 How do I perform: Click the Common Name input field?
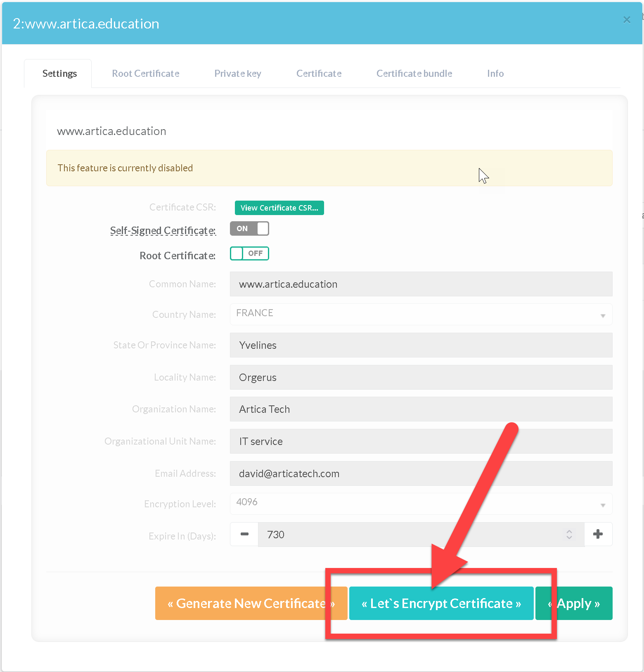pyautogui.click(x=421, y=284)
